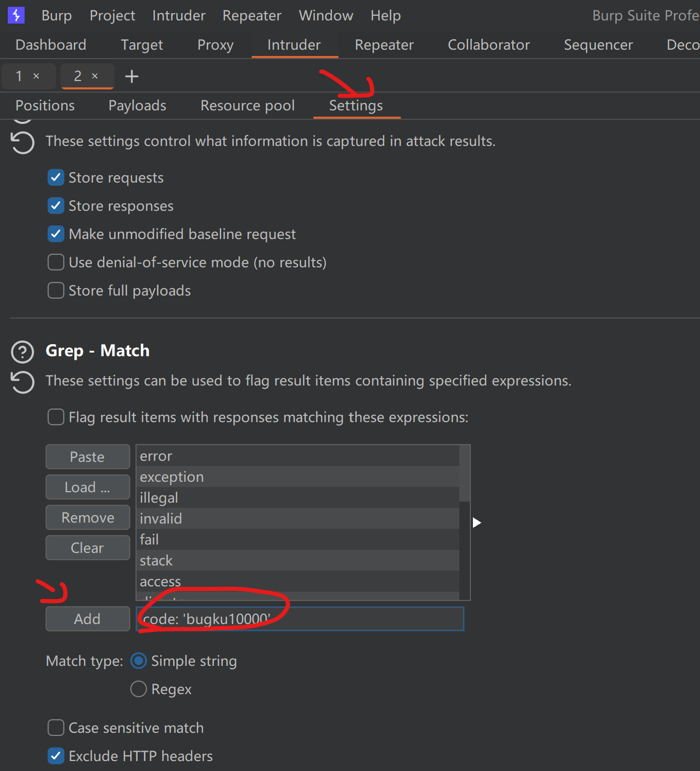Select Regex match type
Viewport: 700px width, 771px height.
(x=139, y=689)
